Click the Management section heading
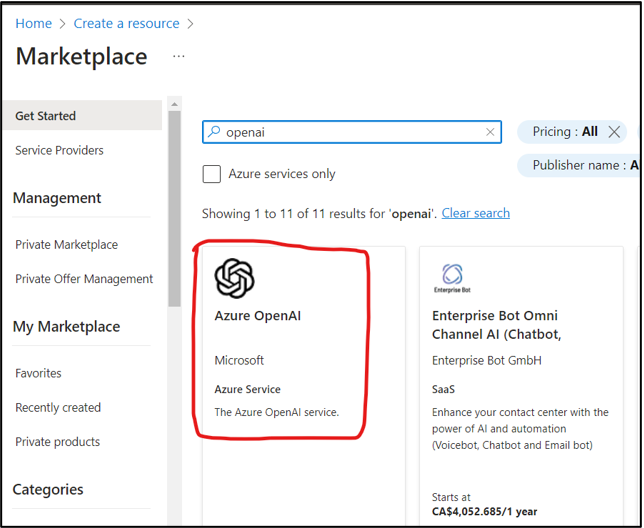This screenshot has width=644, height=528. point(57,198)
